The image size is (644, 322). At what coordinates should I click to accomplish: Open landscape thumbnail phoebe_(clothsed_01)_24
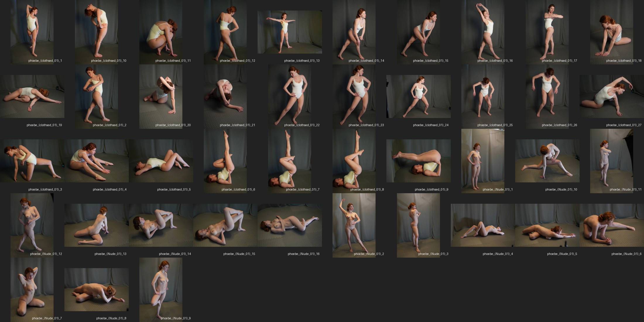(x=418, y=96)
